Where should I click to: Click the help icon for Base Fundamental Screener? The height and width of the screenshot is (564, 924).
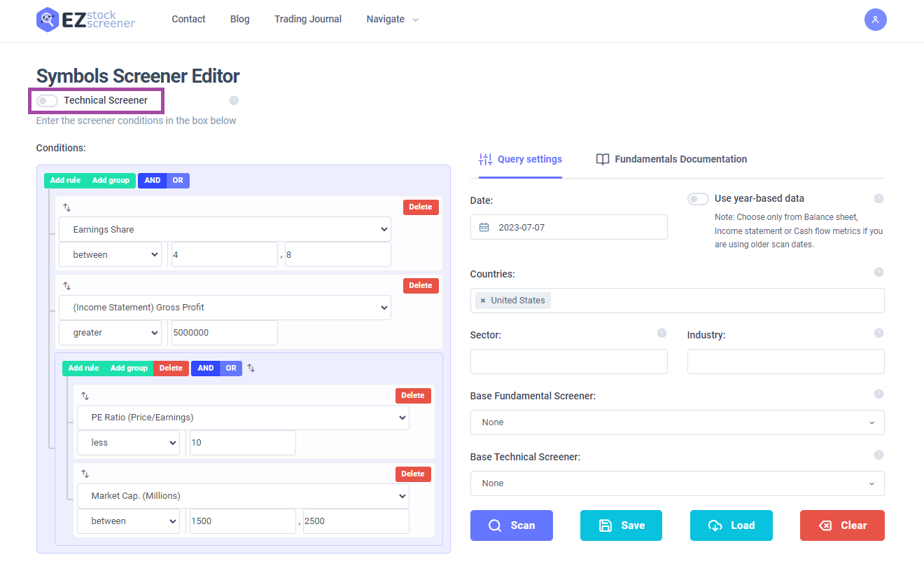[x=879, y=394]
